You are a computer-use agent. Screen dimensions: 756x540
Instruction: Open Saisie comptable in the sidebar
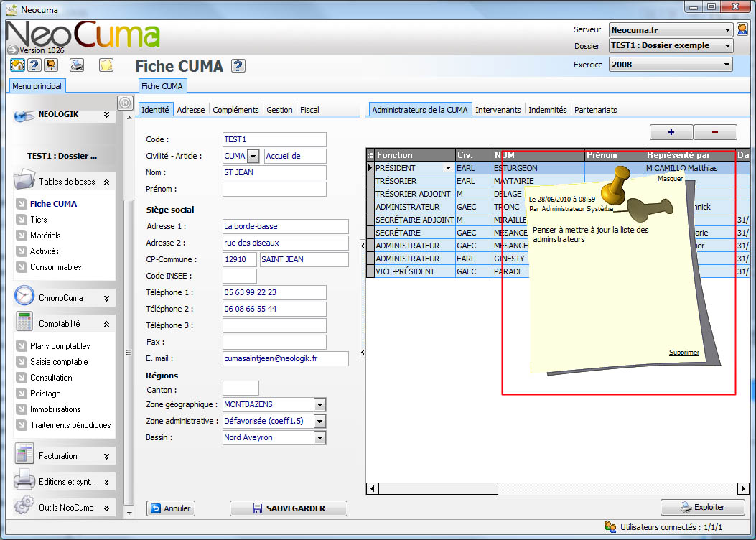[x=60, y=362]
